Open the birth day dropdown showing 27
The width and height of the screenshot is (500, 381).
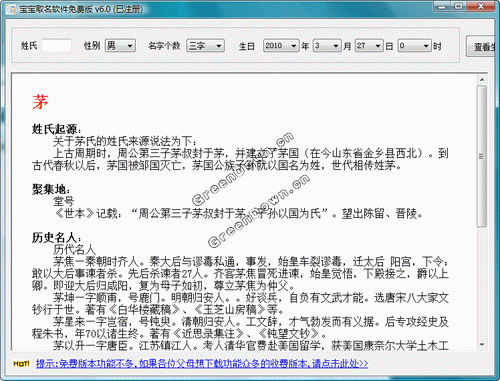click(369, 45)
